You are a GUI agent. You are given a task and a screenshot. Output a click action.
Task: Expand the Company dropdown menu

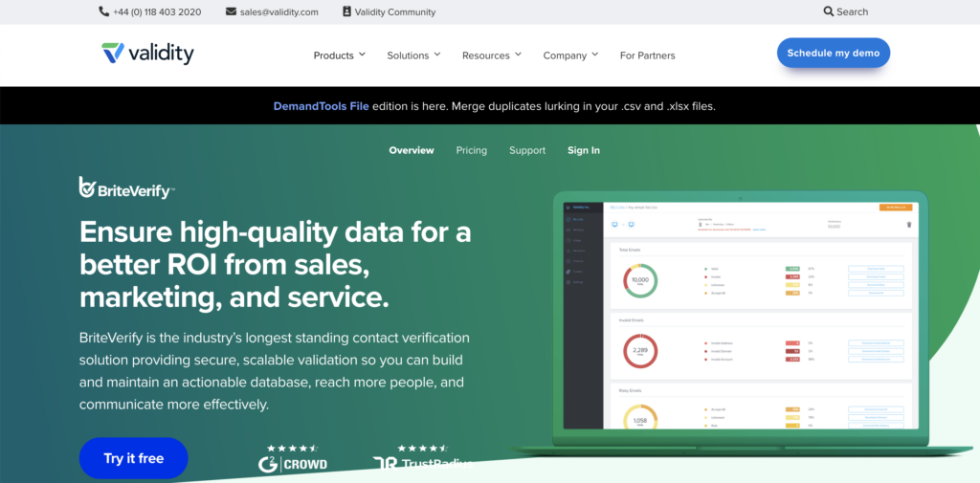coord(570,55)
